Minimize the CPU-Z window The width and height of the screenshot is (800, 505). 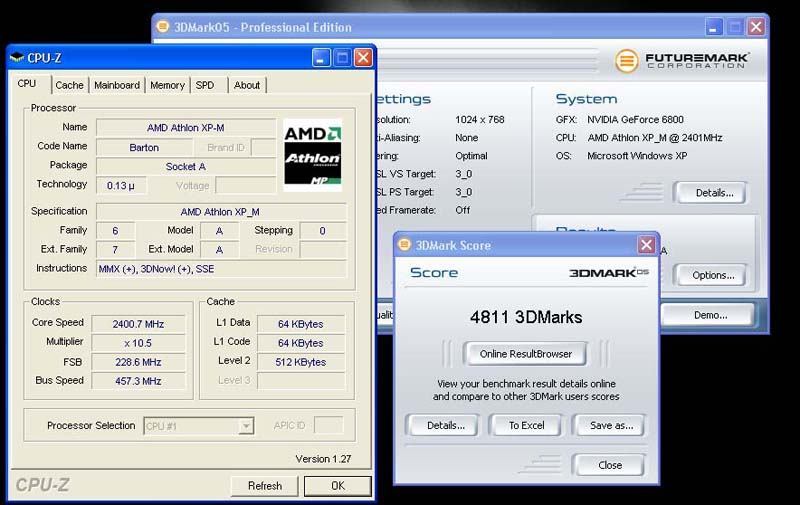click(321, 58)
